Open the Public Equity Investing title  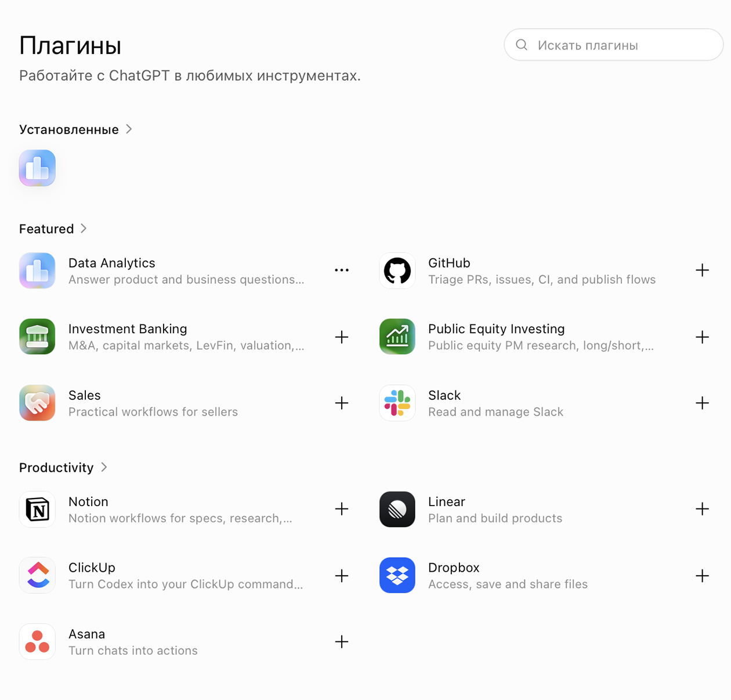pos(497,329)
